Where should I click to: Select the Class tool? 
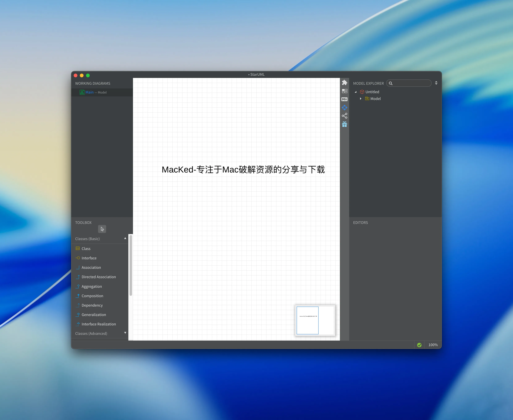(x=100, y=248)
